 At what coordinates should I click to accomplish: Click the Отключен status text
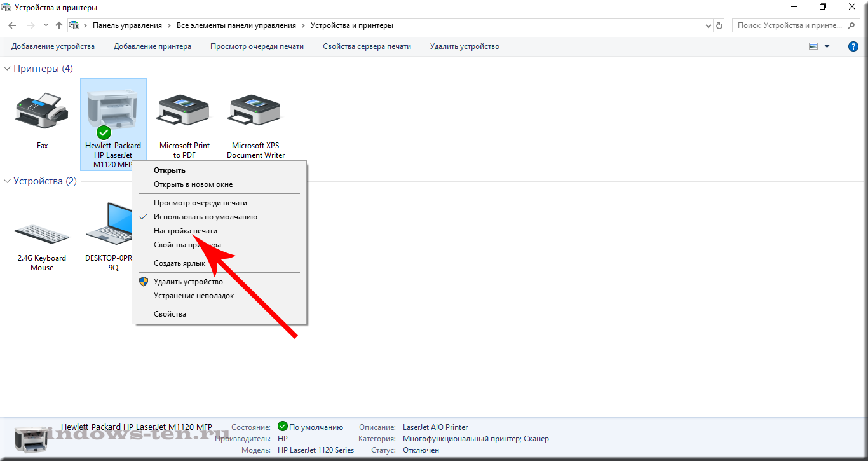[421, 450]
